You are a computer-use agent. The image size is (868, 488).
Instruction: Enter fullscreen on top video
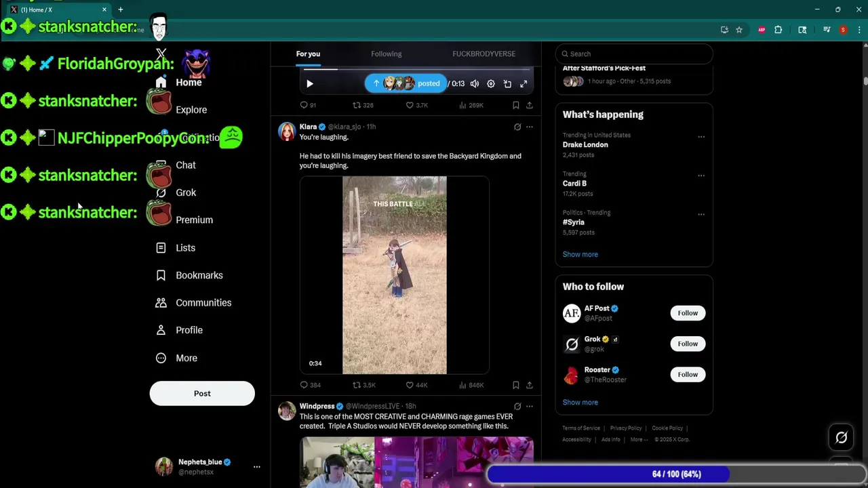click(524, 83)
